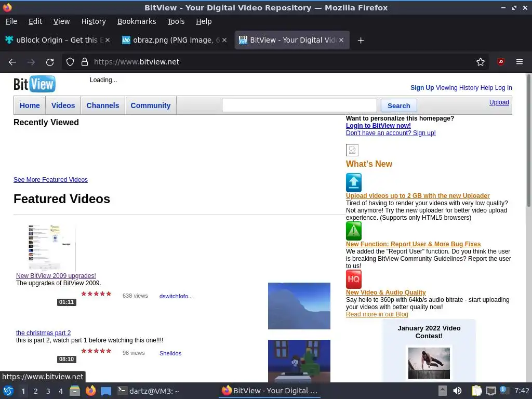The height and width of the screenshot is (399, 532).
Task: Go to the Community site tab
Action: pos(151,105)
